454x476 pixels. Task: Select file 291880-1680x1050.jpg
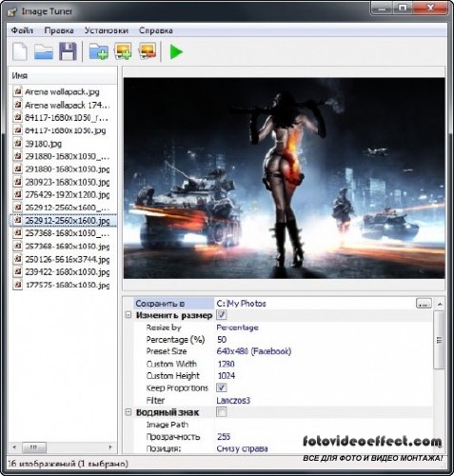(x=68, y=169)
